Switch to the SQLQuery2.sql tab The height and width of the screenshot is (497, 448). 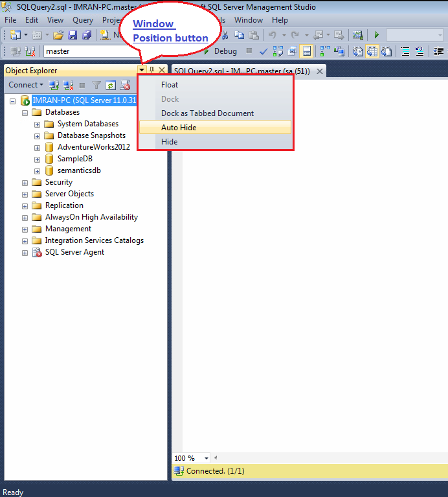[242, 71]
